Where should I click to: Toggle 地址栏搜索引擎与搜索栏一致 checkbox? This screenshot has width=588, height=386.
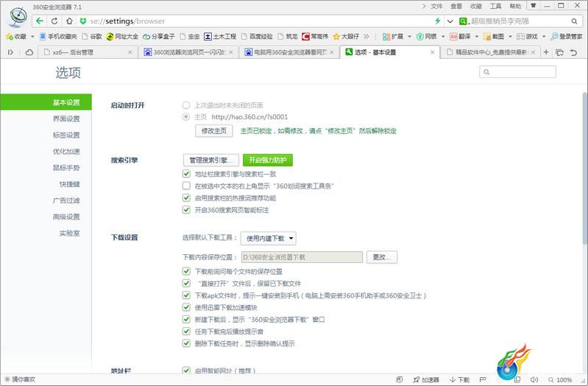[186, 174]
